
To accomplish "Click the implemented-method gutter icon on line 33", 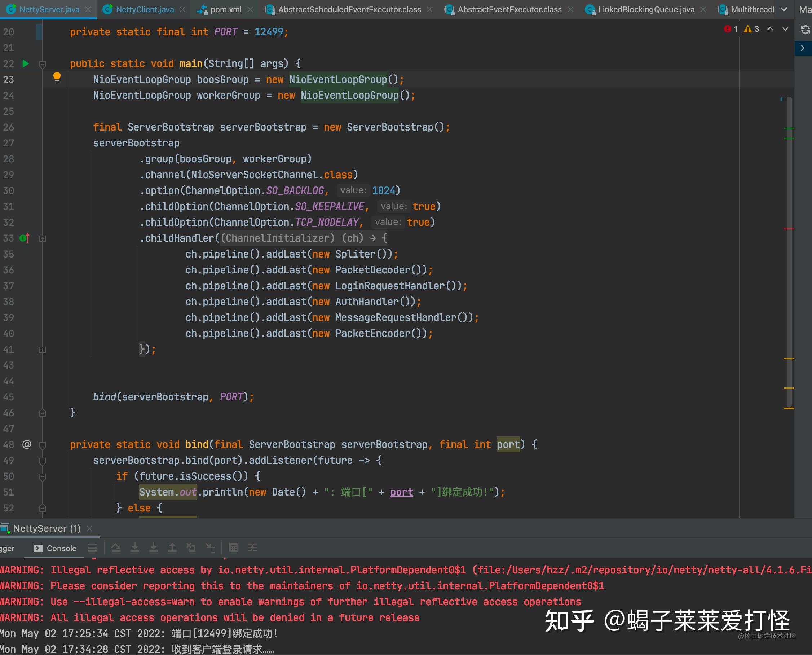I will (x=24, y=238).
